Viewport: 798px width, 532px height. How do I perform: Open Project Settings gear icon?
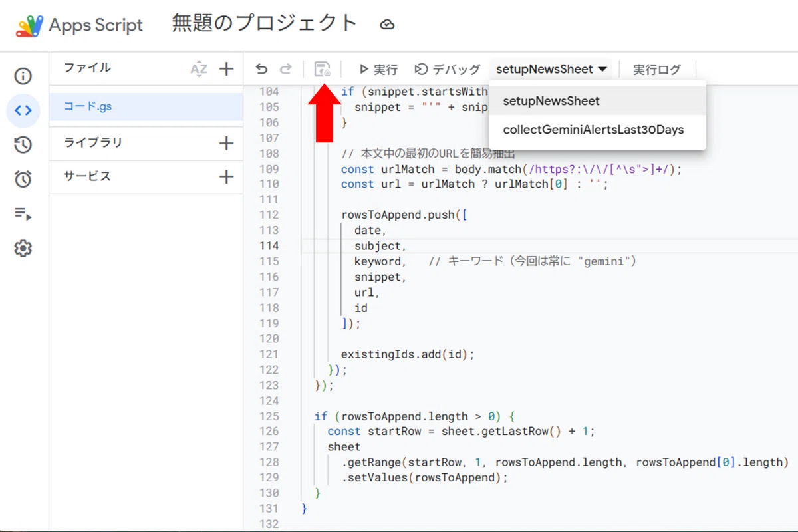tap(23, 249)
